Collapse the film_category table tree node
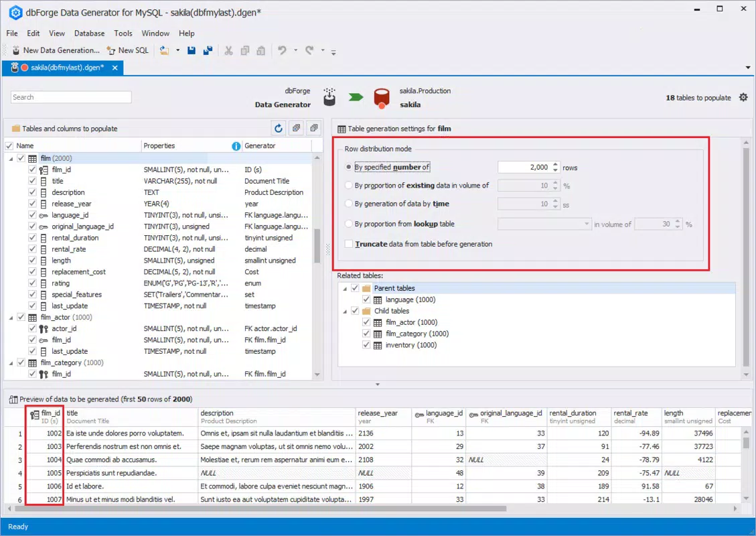 11,362
